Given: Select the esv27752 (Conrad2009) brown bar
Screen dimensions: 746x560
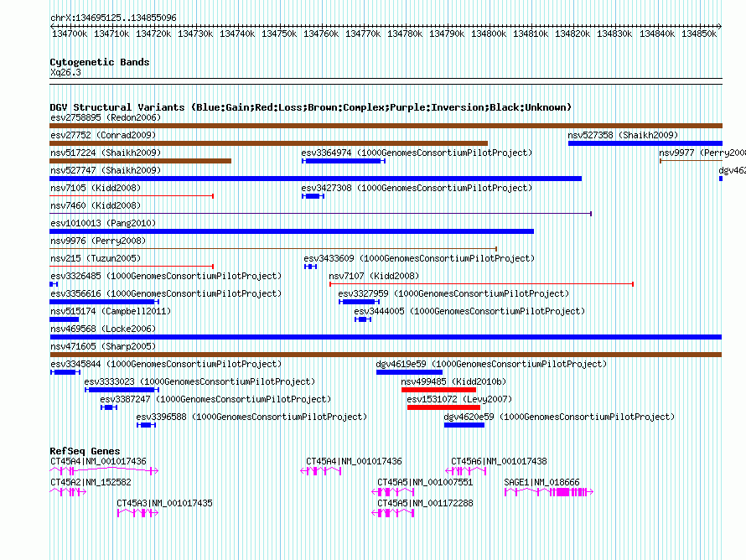Looking at the screenshot, I should pyautogui.click(x=269, y=143).
